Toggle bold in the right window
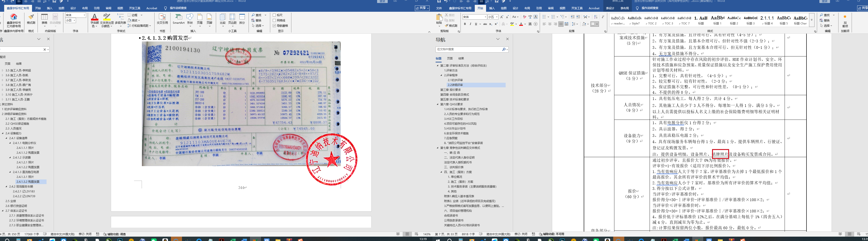Screen dimensions: 868x241 465,24
